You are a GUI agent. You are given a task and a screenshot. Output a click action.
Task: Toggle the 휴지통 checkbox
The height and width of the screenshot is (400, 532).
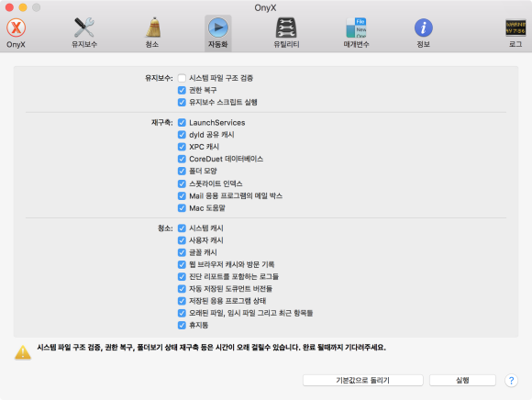[182, 325]
